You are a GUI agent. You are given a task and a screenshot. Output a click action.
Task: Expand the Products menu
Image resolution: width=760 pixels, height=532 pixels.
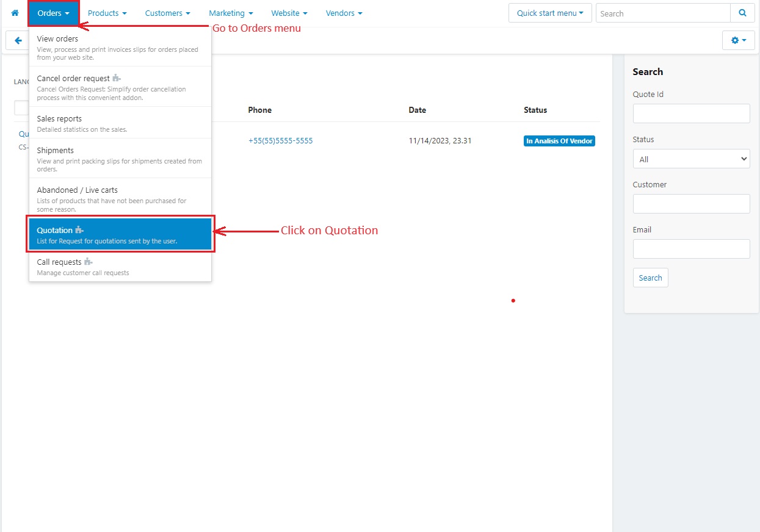click(107, 13)
